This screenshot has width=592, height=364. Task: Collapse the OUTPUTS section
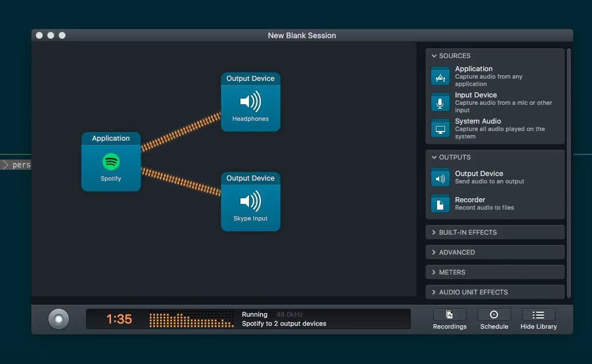tap(434, 157)
